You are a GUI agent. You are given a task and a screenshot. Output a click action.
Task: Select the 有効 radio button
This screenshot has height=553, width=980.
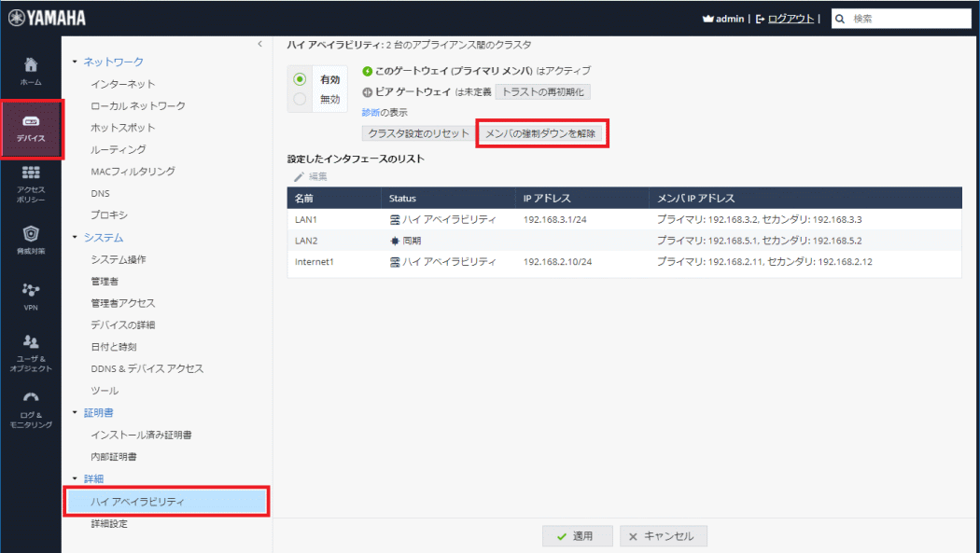(x=300, y=79)
